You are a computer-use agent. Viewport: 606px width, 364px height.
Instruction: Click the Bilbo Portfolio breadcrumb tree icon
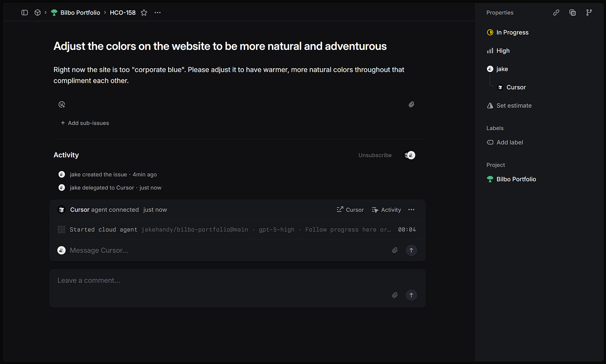click(54, 12)
